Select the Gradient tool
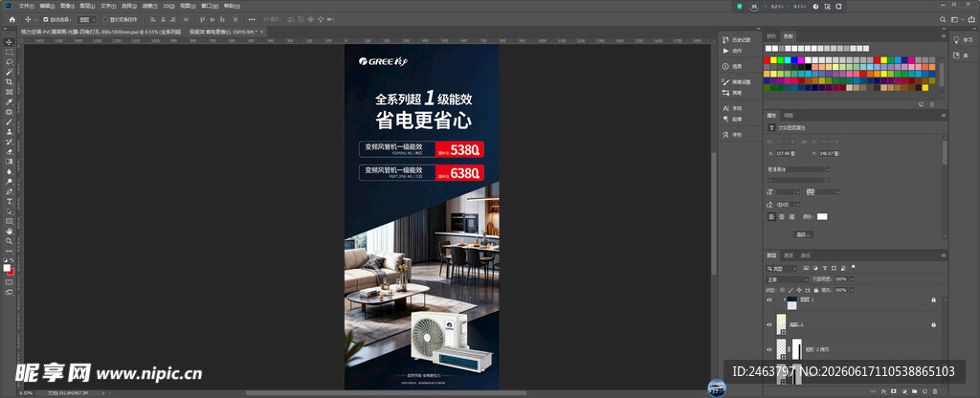Image resolution: width=980 pixels, height=398 pixels. 9,161
